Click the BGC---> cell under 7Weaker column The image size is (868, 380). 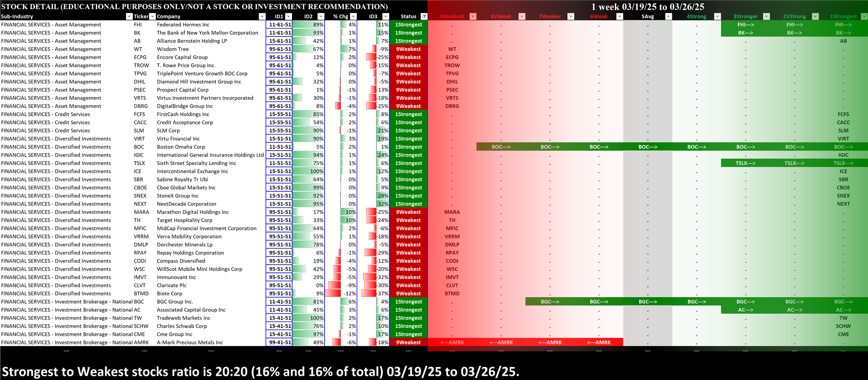(x=550, y=301)
